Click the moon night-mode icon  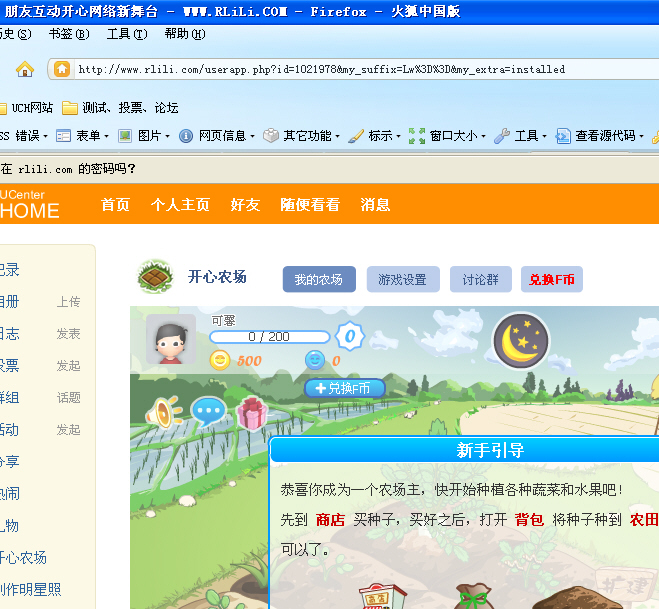[521, 341]
